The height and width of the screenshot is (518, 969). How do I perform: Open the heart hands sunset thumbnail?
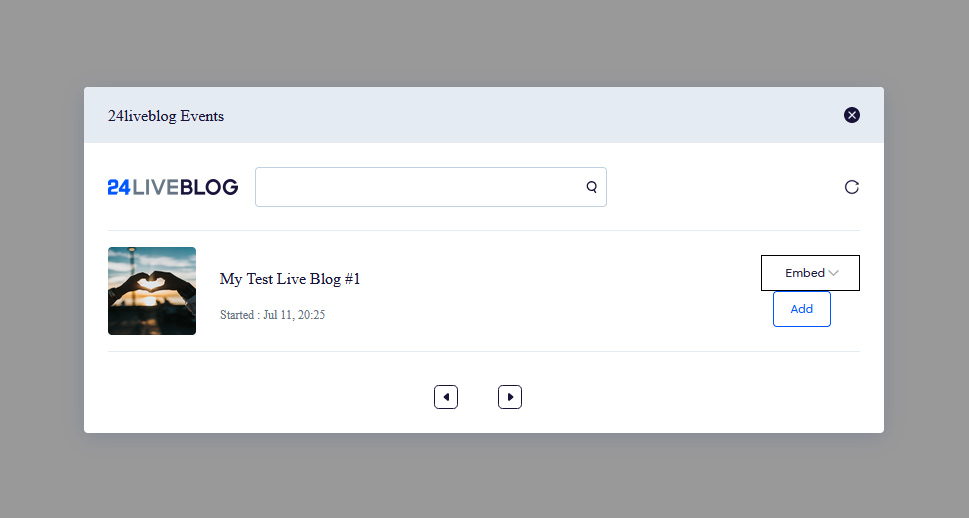click(152, 291)
